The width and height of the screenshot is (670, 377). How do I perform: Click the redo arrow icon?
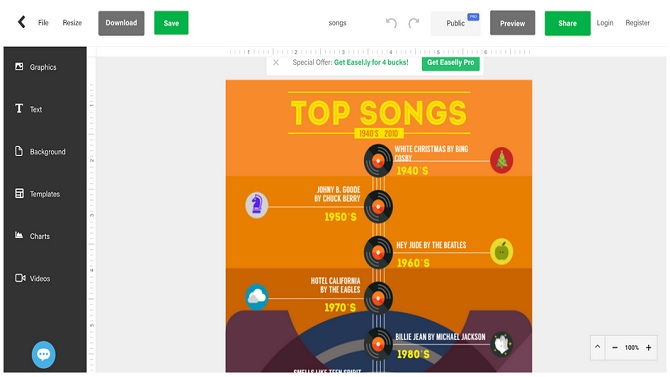[414, 23]
